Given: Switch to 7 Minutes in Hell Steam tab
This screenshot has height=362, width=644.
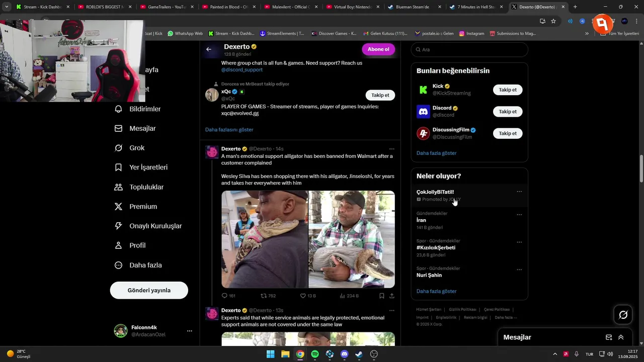Looking at the screenshot, I should click(477, 7).
